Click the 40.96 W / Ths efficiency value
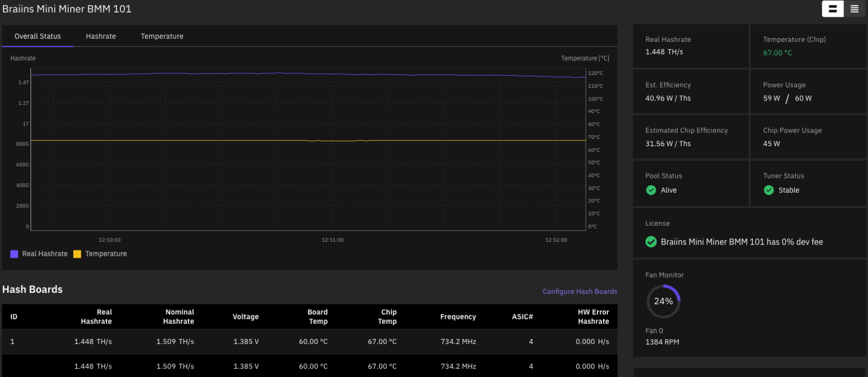Screen dimensions: 868x377 tap(668, 98)
